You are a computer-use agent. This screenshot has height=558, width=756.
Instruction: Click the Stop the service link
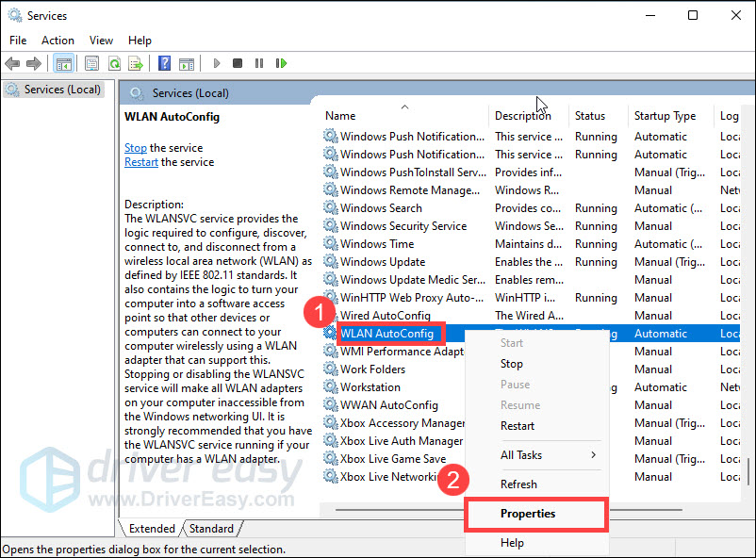(x=136, y=148)
